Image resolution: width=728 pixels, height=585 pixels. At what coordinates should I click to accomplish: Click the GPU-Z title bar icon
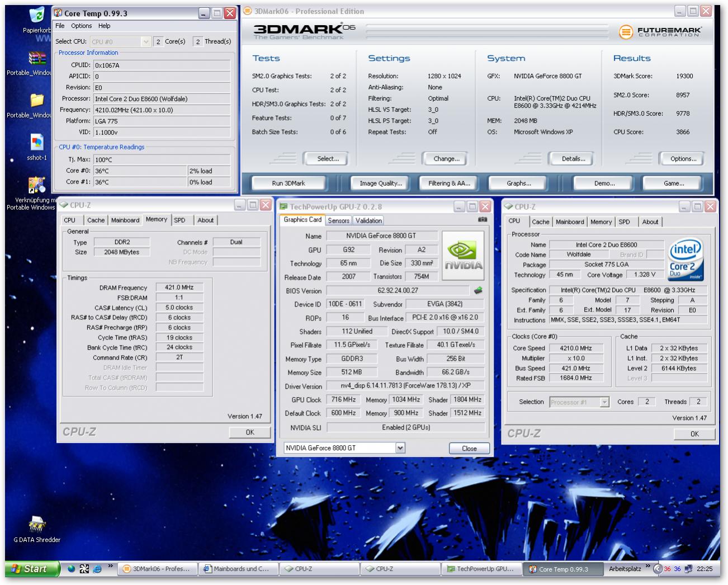point(283,206)
